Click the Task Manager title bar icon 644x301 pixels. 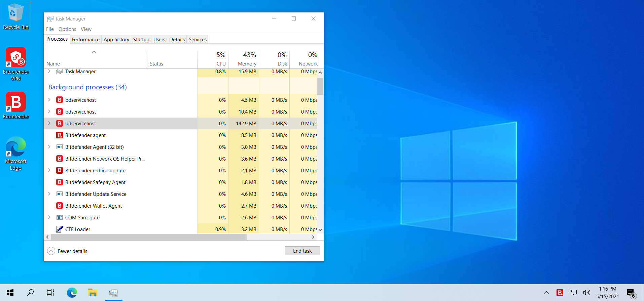click(50, 19)
